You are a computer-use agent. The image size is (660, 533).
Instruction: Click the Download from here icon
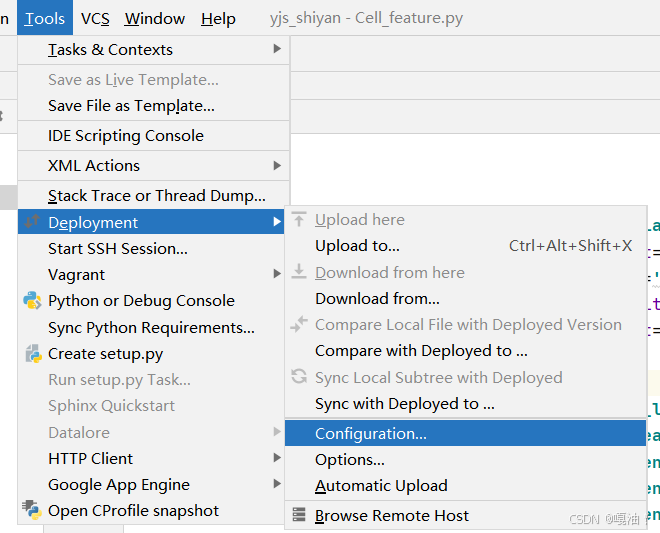[x=299, y=272]
